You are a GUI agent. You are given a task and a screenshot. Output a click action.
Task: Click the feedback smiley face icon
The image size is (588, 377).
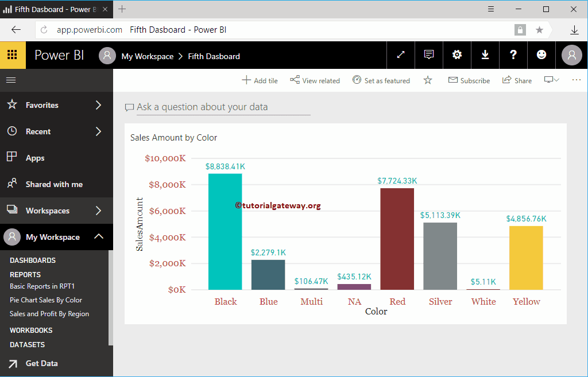point(541,55)
